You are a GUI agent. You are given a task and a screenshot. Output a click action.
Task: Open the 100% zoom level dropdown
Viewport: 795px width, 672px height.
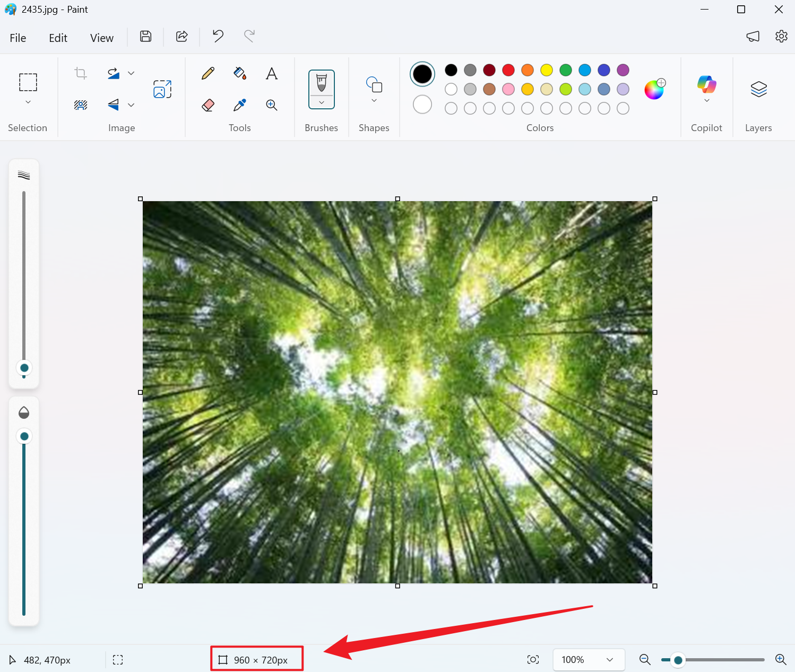pos(588,660)
